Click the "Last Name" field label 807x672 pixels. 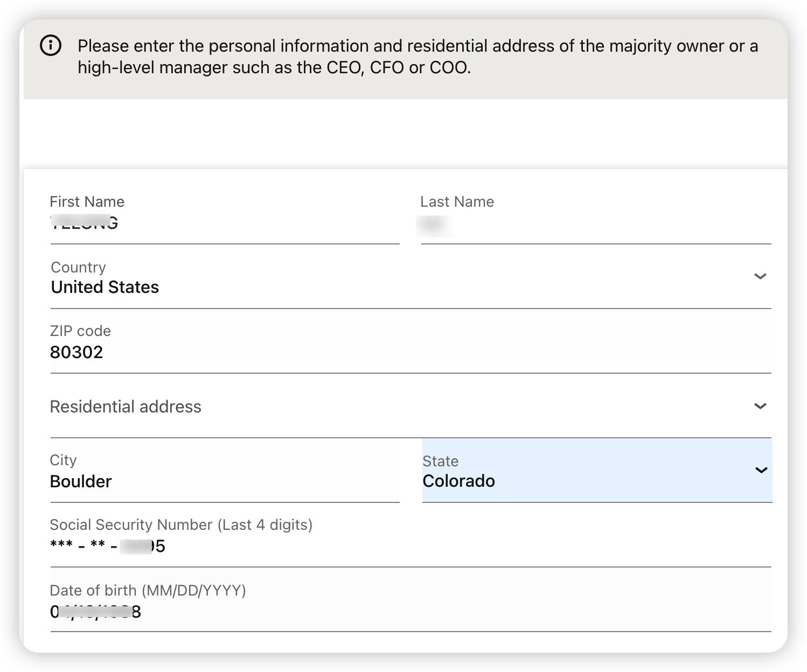457,201
